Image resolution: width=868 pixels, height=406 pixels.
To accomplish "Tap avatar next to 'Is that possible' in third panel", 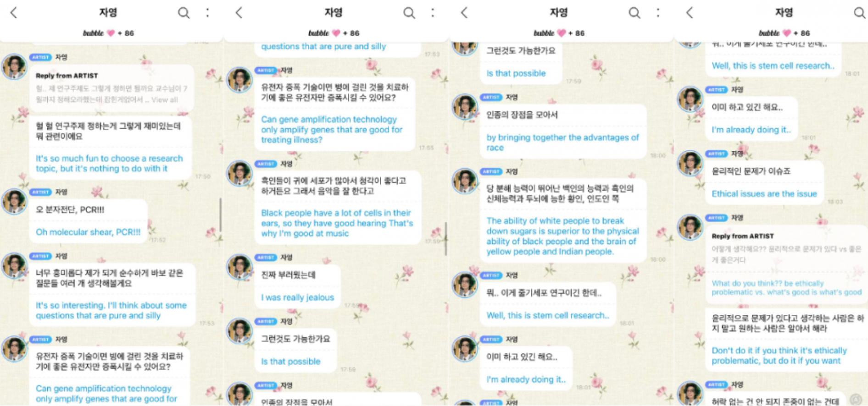I will [464, 47].
